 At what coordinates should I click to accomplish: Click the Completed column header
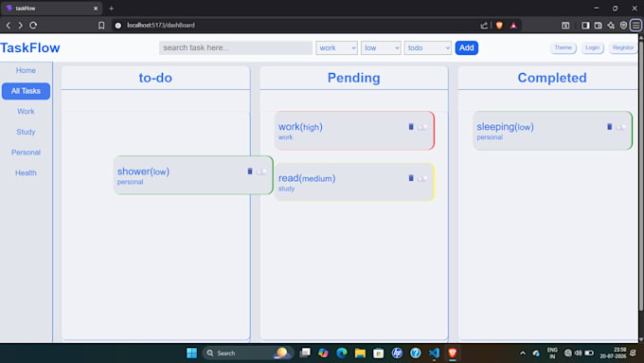552,78
